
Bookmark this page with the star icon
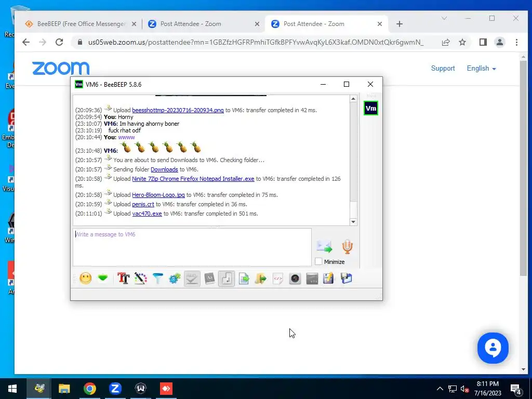tap(462, 42)
